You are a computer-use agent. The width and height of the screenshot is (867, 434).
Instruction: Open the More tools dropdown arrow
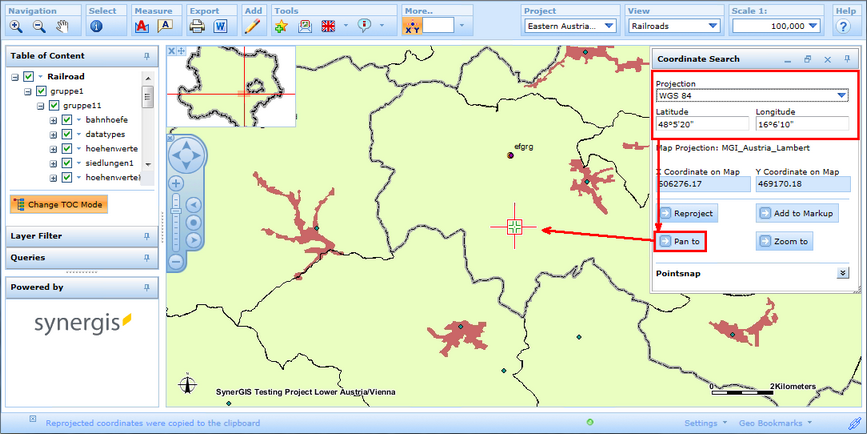pyautogui.click(x=462, y=25)
